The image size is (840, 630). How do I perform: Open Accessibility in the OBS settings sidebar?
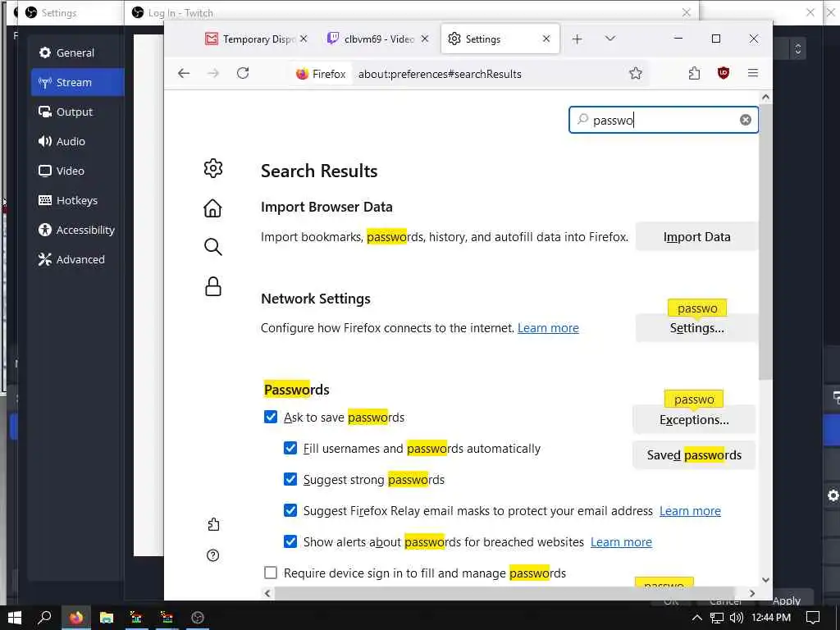(76, 230)
